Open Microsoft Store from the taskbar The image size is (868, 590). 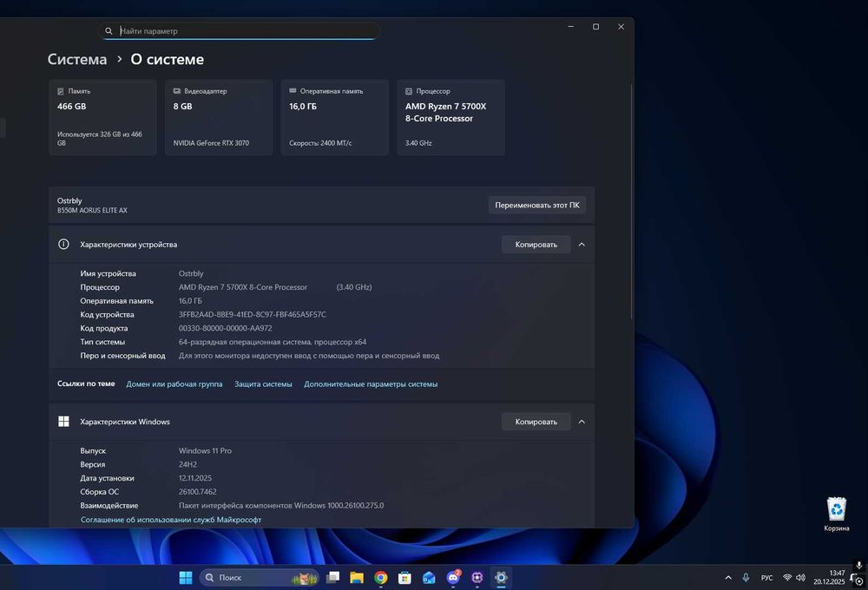(x=404, y=578)
